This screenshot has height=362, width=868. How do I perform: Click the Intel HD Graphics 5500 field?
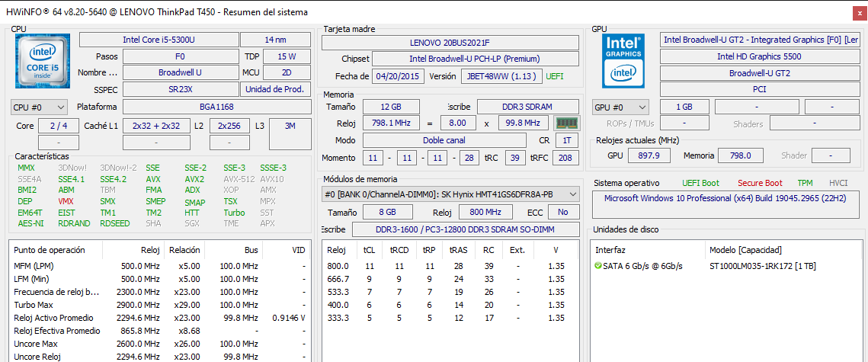pyautogui.click(x=758, y=56)
